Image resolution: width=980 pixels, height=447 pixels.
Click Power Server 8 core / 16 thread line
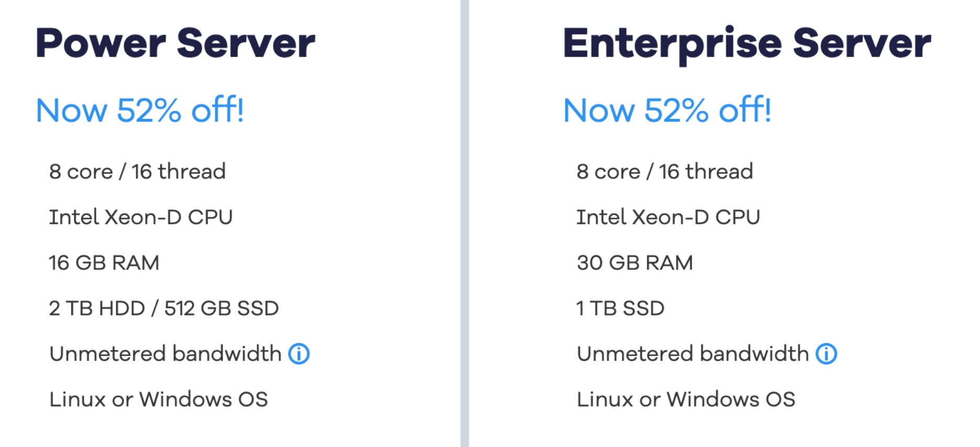[x=137, y=171]
